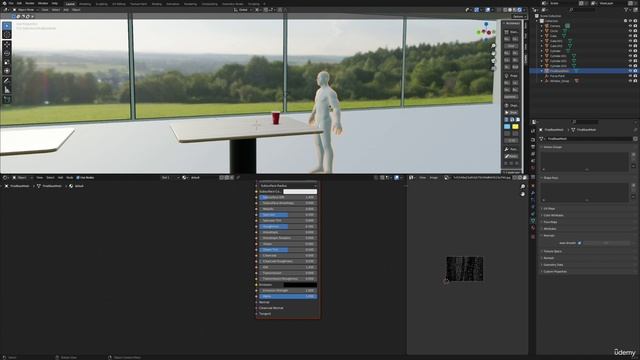Open the 3D viewport Add menu
This screenshot has height=360, width=640.
66,9
